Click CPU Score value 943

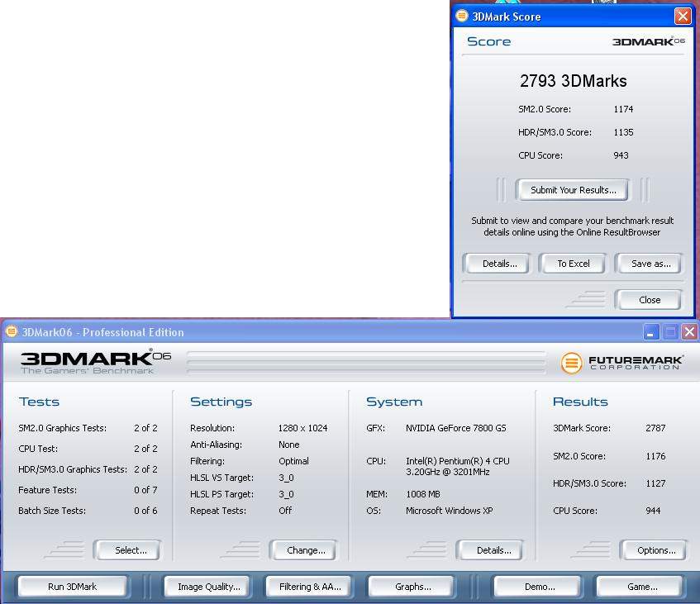pyautogui.click(x=621, y=155)
